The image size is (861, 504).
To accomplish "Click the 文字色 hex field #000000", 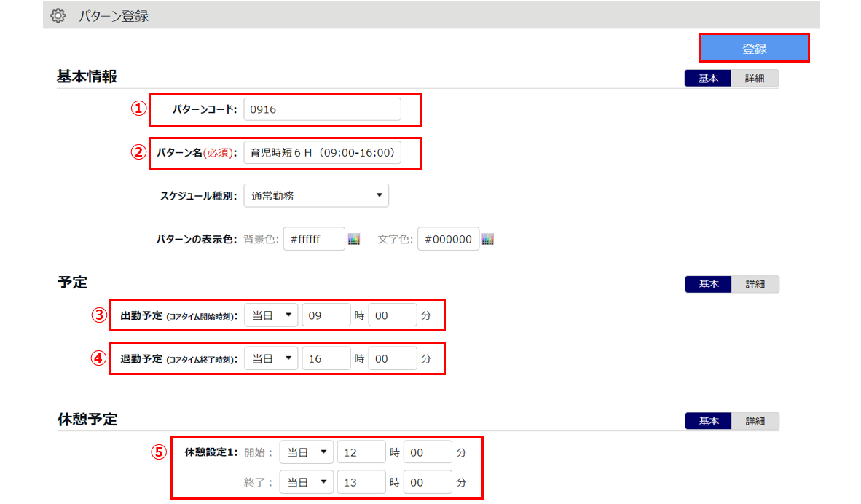I will pyautogui.click(x=448, y=239).
